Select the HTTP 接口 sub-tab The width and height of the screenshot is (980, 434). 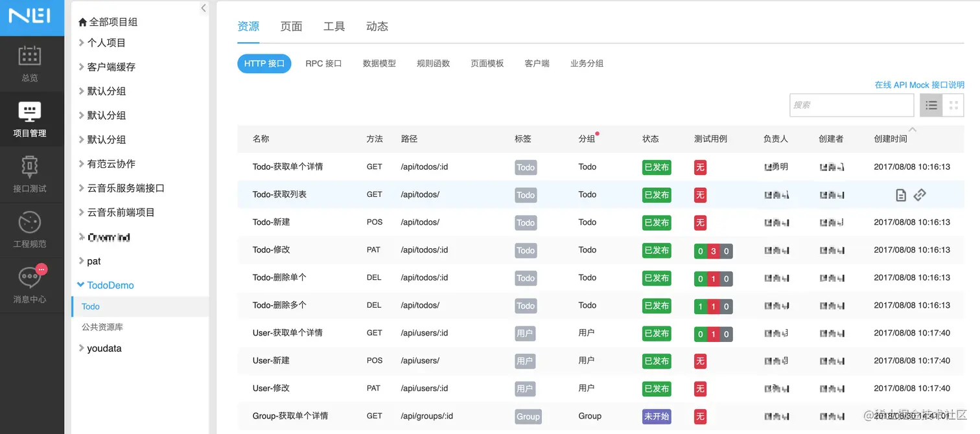tap(264, 63)
